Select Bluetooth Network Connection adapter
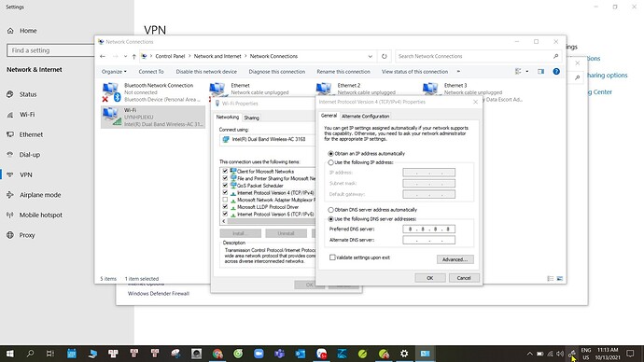The image size is (644, 362). pyautogui.click(x=152, y=92)
